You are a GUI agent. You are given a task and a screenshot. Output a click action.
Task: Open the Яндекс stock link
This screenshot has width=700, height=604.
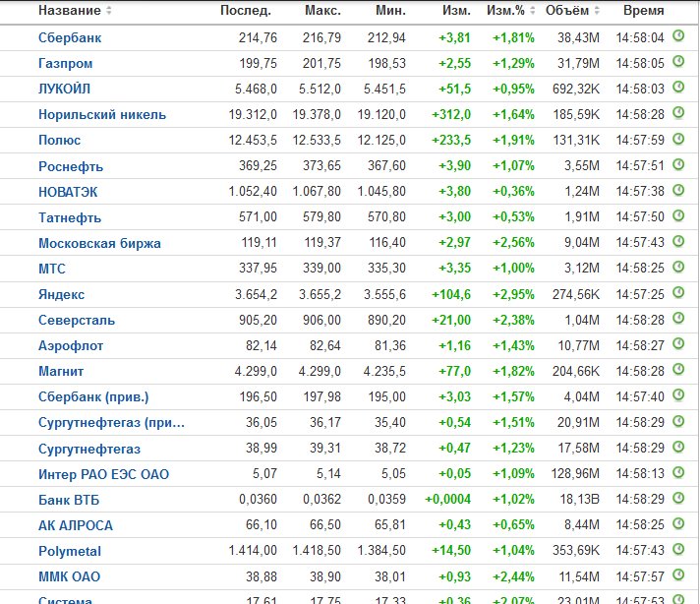[61, 295]
